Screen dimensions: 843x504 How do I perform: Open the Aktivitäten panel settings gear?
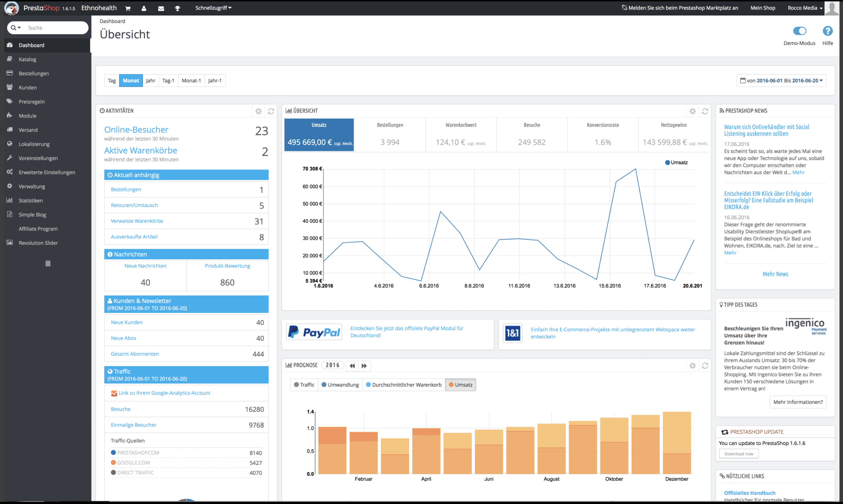point(259,111)
